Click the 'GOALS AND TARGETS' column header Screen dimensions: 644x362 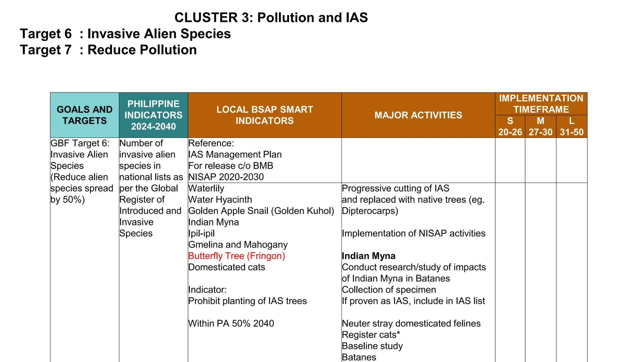point(85,115)
